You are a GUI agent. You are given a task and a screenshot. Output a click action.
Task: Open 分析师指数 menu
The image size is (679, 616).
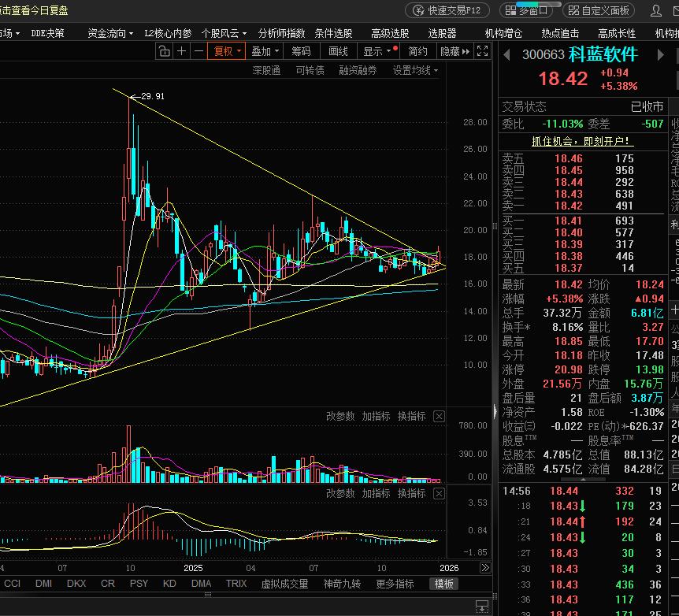pos(281,33)
